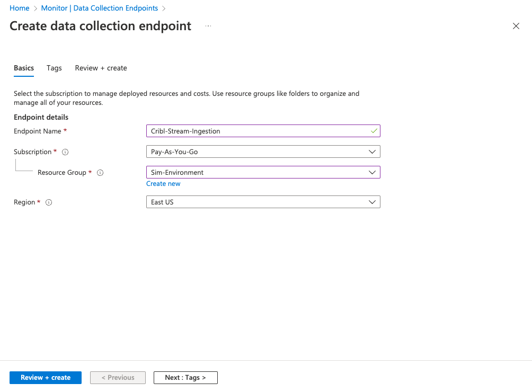Click the blue Review + create button
The height and width of the screenshot is (392, 532).
tap(46, 377)
